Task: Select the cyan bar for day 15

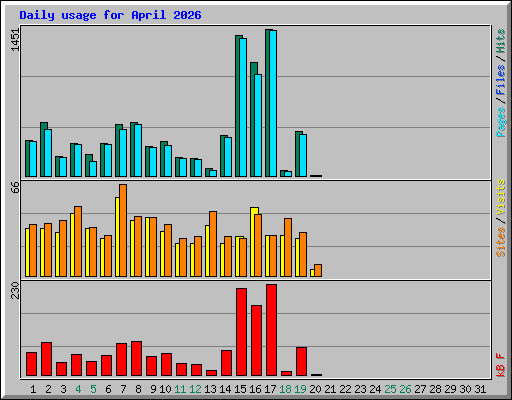Action: pos(243,107)
